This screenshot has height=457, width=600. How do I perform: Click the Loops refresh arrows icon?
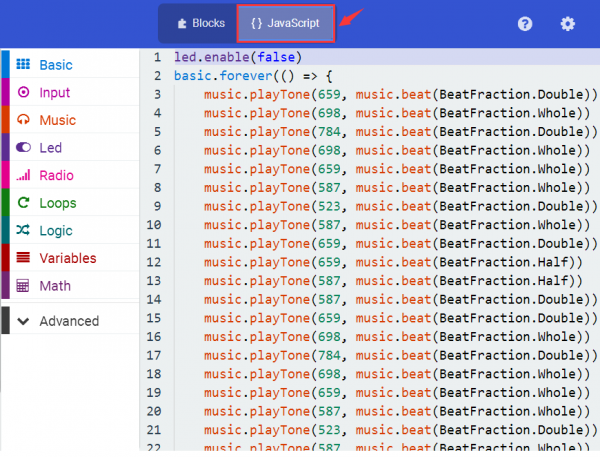click(23, 203)
